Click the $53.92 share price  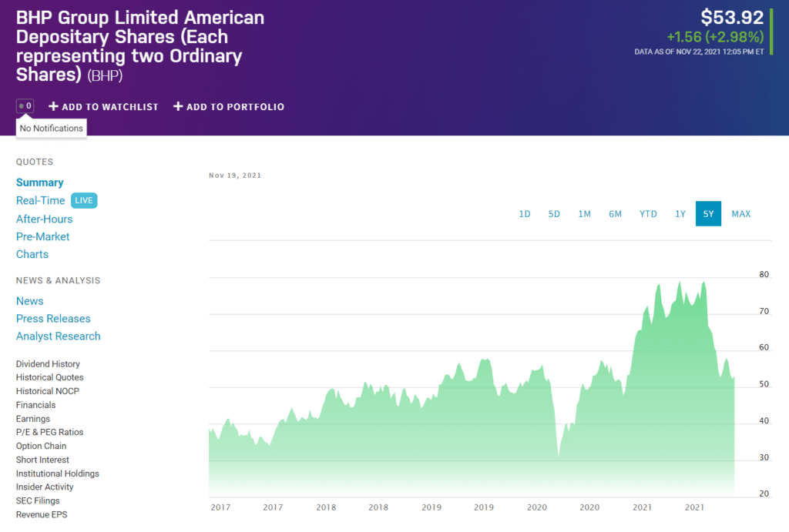coord(732,18)
